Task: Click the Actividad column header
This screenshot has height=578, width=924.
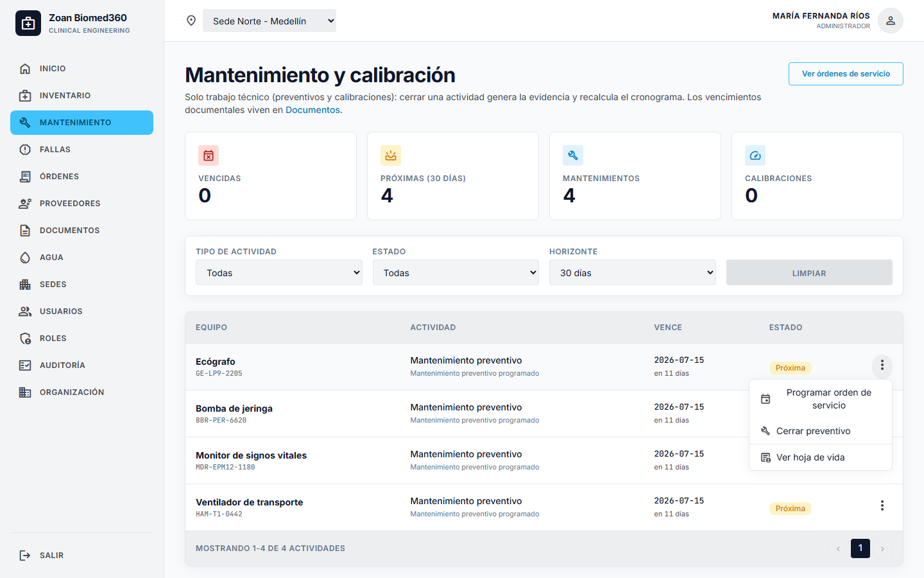Action: point(433,328)
